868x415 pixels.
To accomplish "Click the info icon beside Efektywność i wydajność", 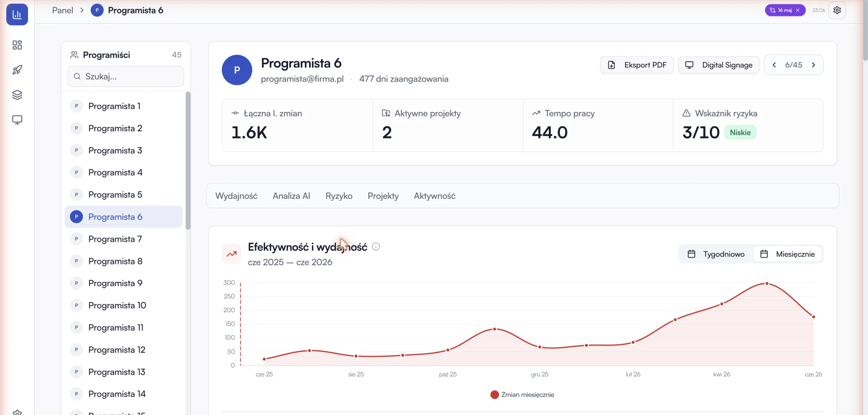I will pyautogui.click(x=376, y=247).
